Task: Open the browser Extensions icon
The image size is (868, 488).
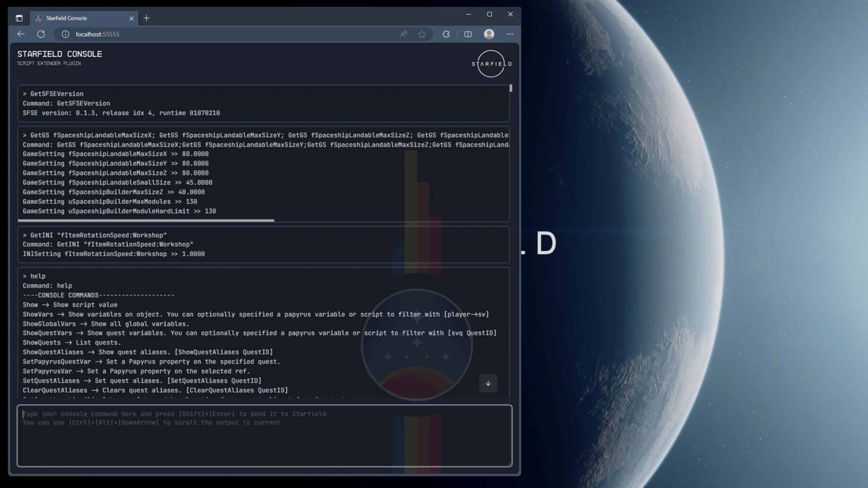Action: tap(446, 34)
